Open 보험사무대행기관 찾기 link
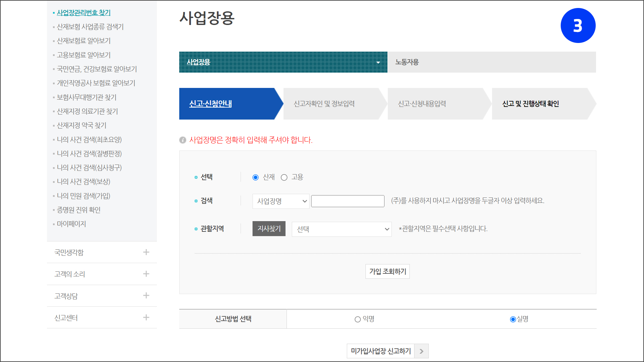The image size is (644, 362). click(87, 97)
